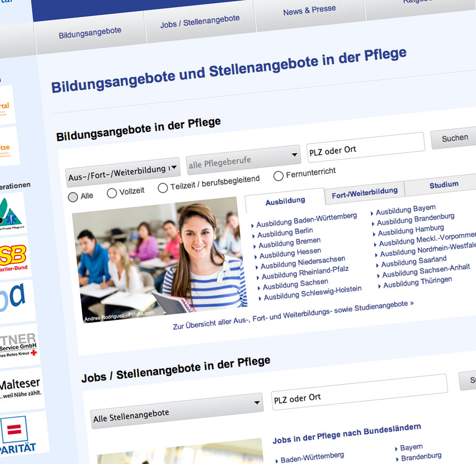
Task: Select the Alle radio button
Action: pyautogui.click(x=73, y=197)
